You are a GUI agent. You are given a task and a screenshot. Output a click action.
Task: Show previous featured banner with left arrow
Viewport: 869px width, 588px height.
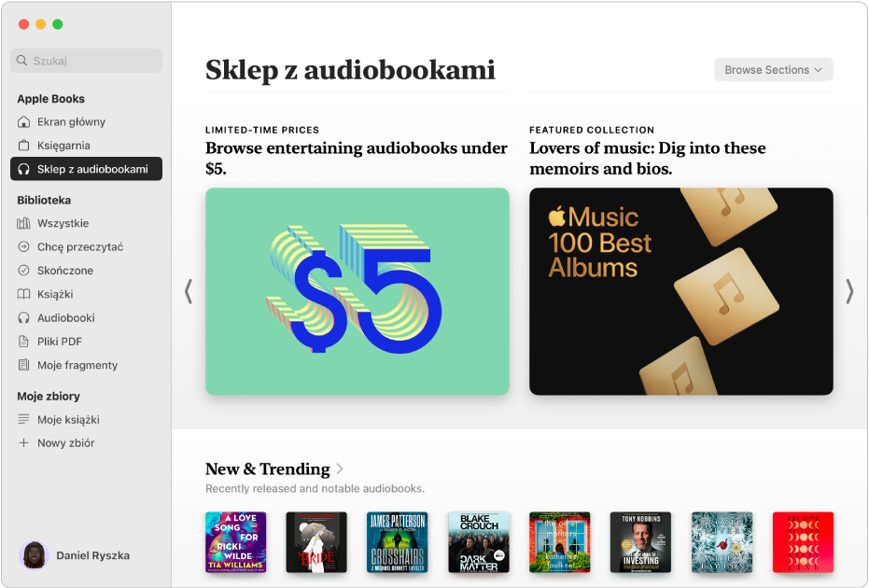[189, 291]
